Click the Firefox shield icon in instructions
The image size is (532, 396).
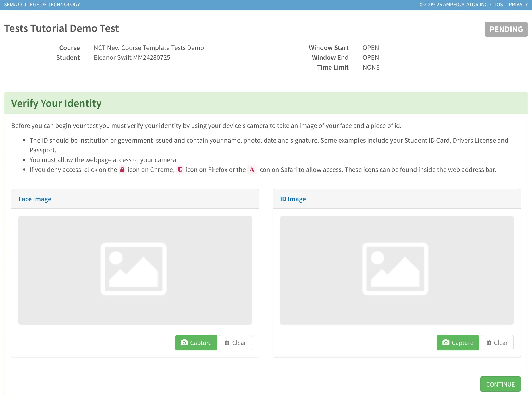pos(180,170)
